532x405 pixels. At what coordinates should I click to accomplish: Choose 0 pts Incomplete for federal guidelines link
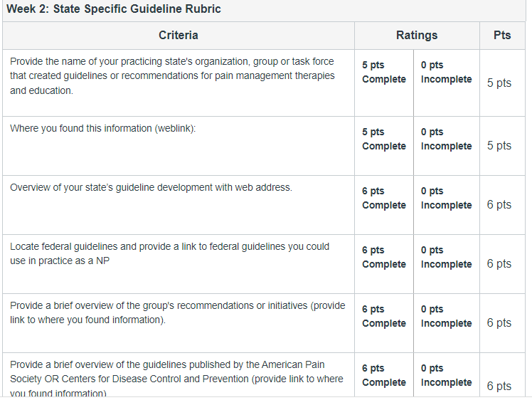[x=446, y=257]
